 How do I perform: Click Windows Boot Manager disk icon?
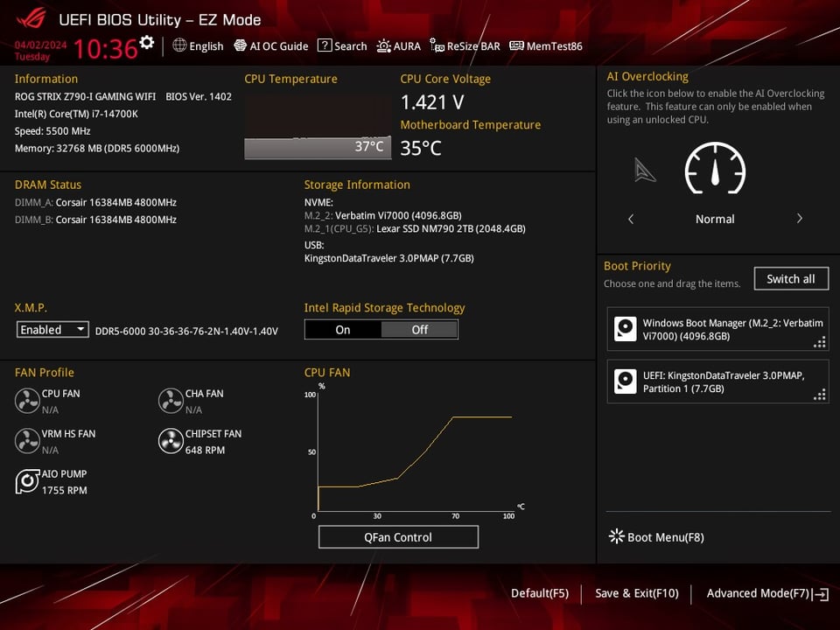(625, 329)
